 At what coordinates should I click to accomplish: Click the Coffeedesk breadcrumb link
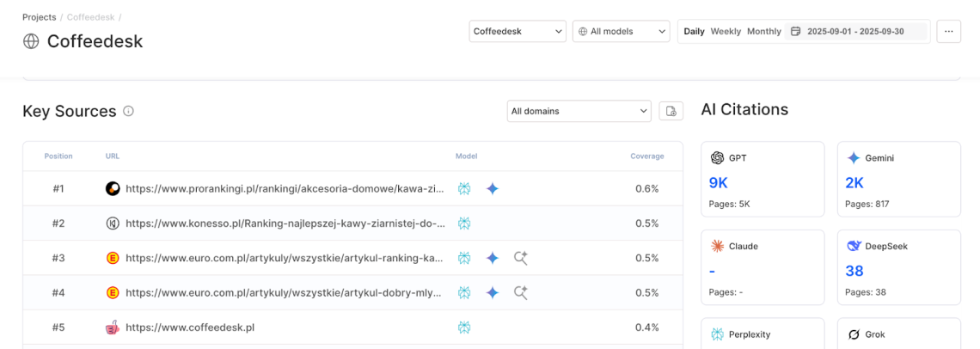[91, 17]
